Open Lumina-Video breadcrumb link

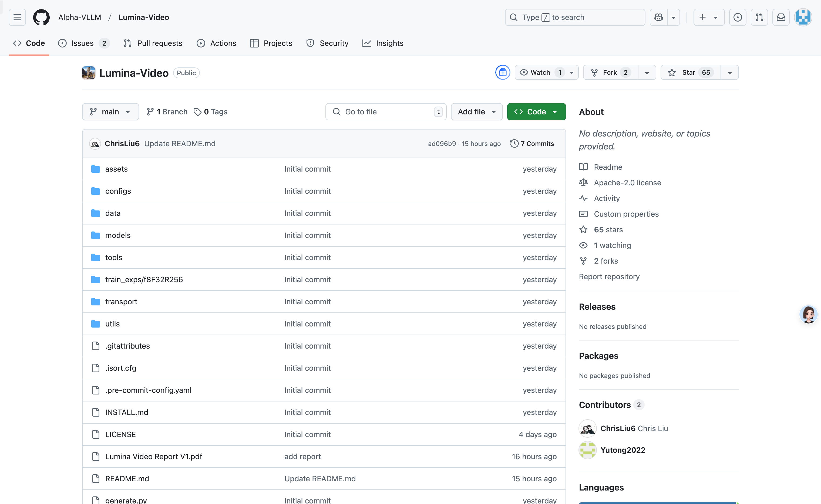click(144, 17)
